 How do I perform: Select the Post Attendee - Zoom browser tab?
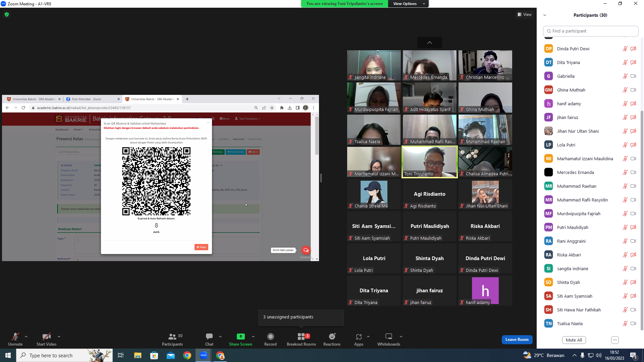coord(93,99)
